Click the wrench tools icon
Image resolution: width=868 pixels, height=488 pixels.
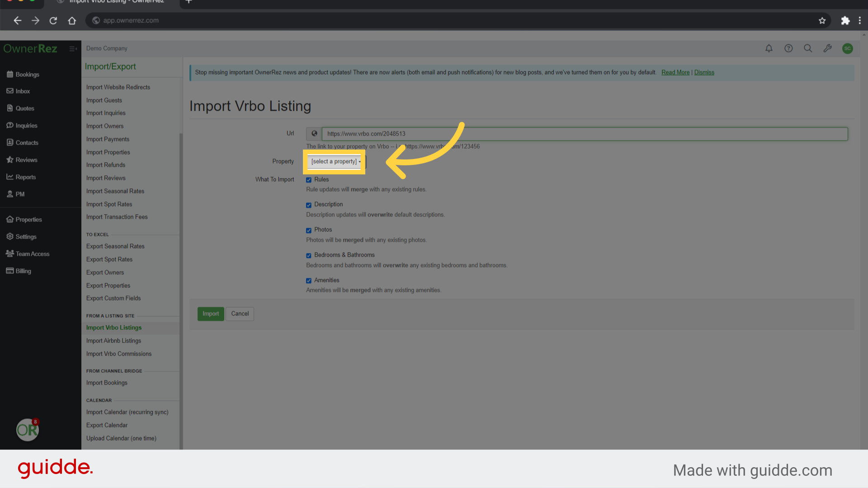pos(828,48)
